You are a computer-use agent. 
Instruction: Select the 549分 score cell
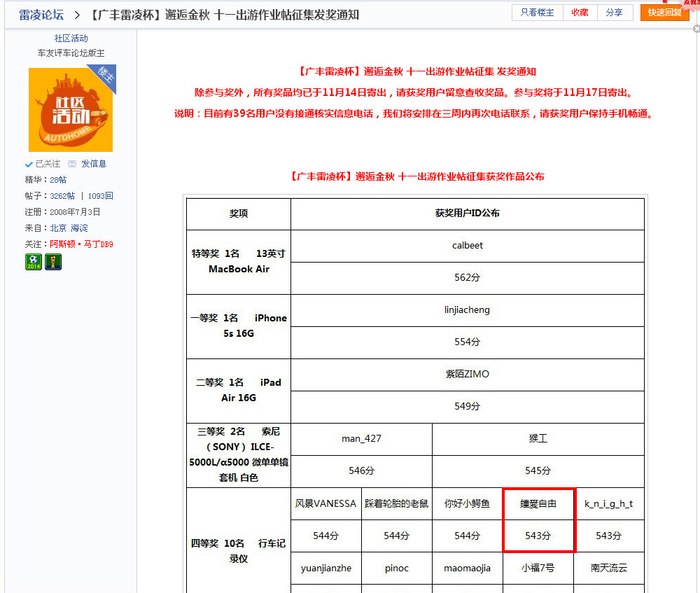click(467, 407)
